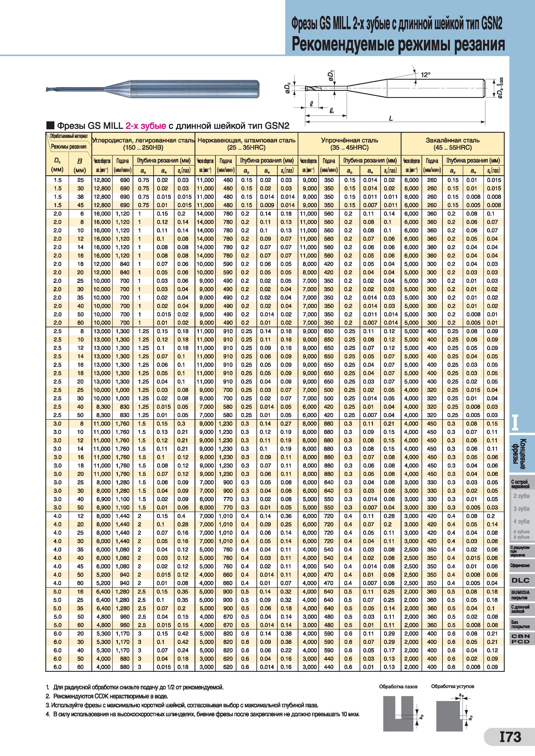Select column header "Упрочнённая сталь"
This screenshot has height=756, width=535.
click(x=350, y=144)
